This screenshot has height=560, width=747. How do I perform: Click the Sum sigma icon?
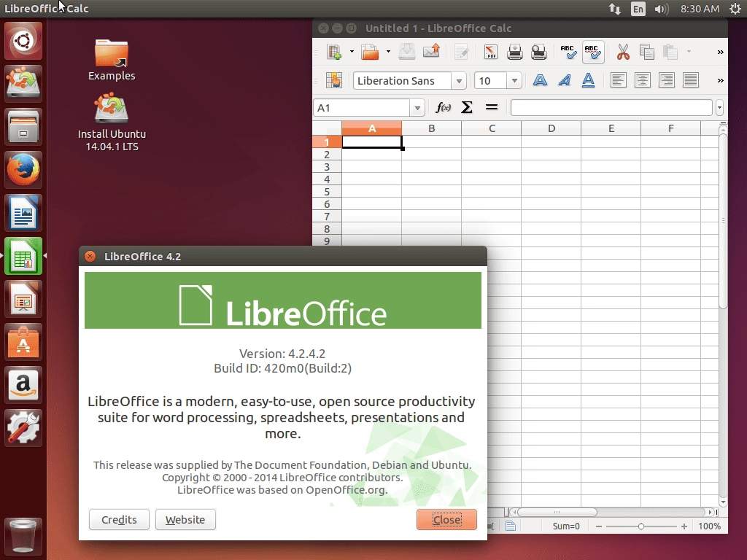pyautogui.click(x=467, y=108)
